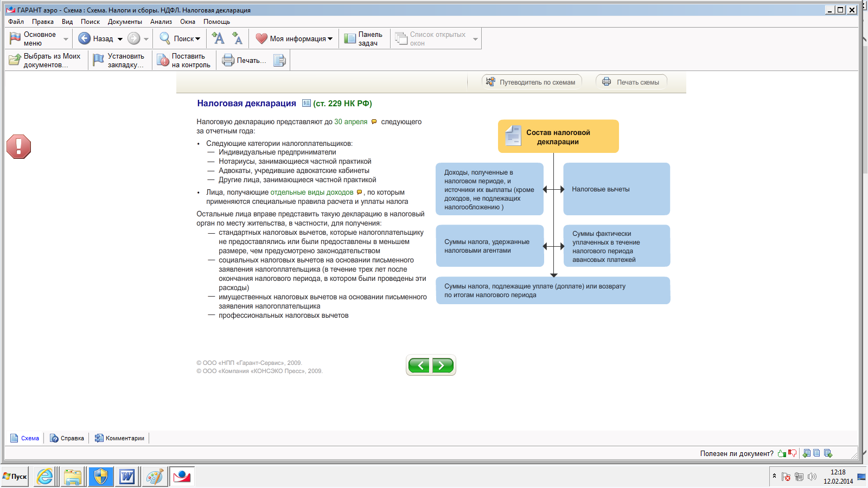Viewport: 868px width, 488px height.
Task: Click Поставить на контроль toolbar button
Action: (184, 60)
